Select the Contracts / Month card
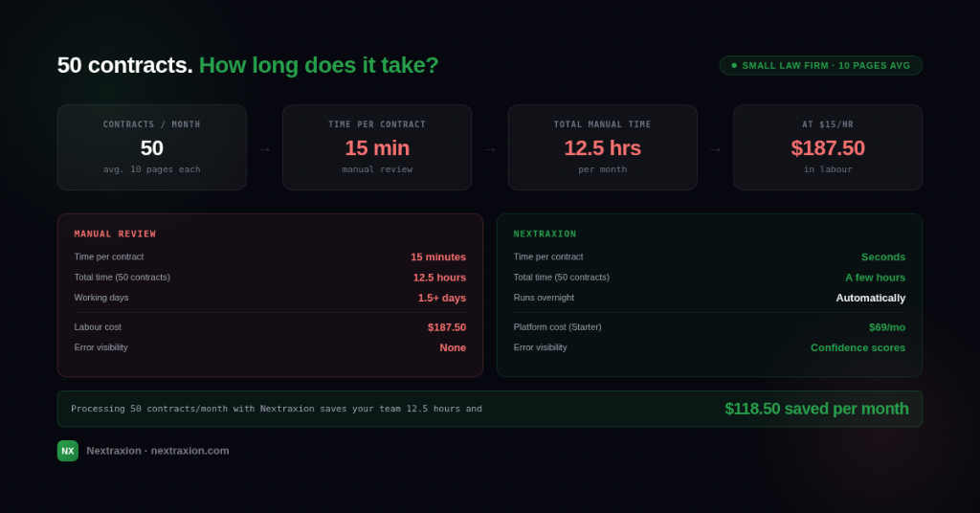 (x=152, y=147)
